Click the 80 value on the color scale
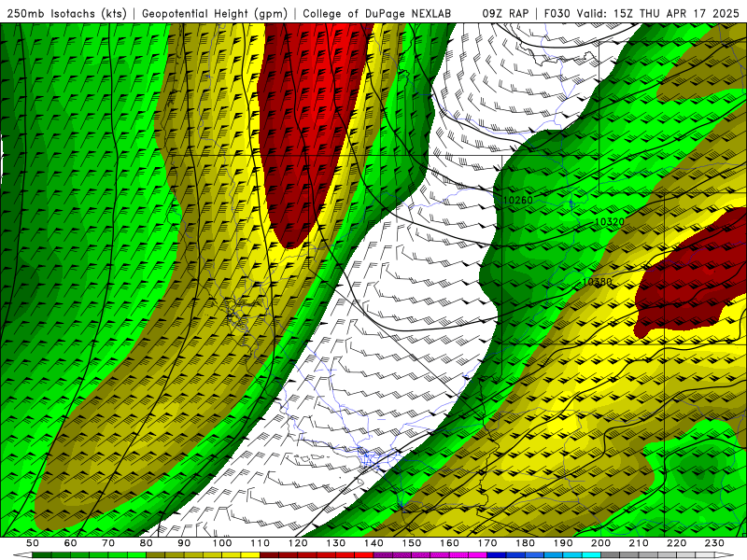Screen dimensions: 747x560 147,543
